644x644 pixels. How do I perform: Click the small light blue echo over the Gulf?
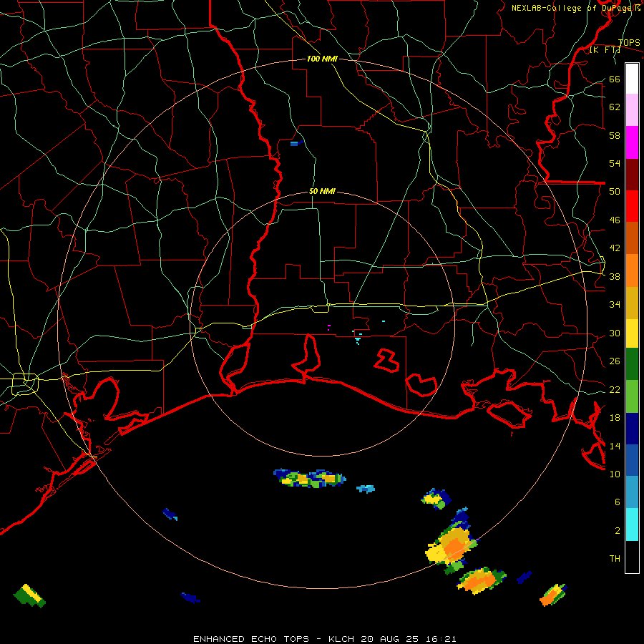click(366, 489)
